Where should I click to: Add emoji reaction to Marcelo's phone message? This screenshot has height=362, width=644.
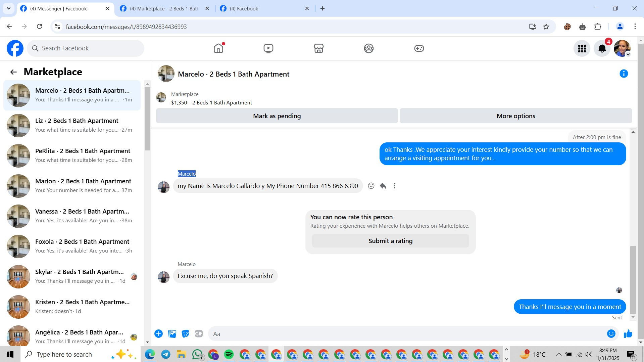[x=371, y=186]
